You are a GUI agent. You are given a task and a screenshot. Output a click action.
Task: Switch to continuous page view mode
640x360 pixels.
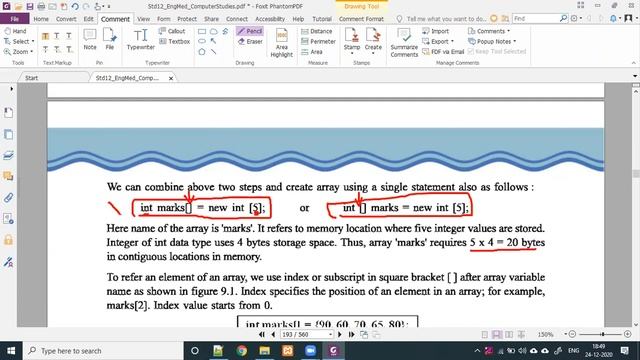tap(497, 334)
